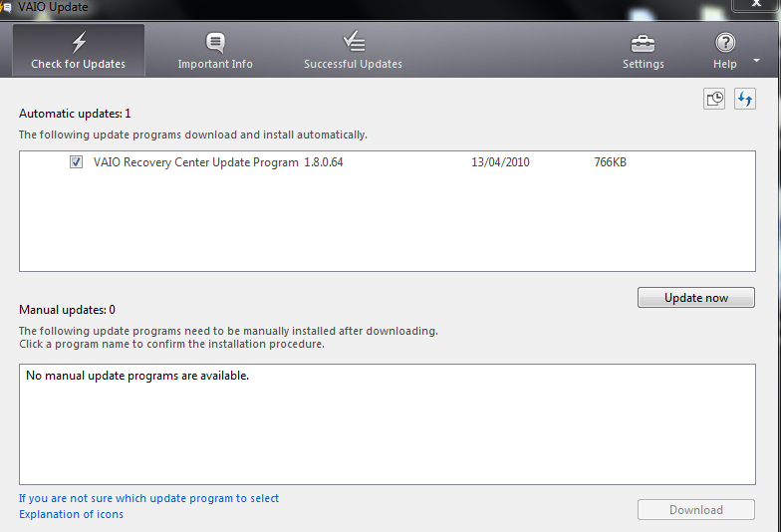Viewport: 781px width, 532px height.
Task: Click the VAIO Update title bar icon
Action: click(6, 7)
